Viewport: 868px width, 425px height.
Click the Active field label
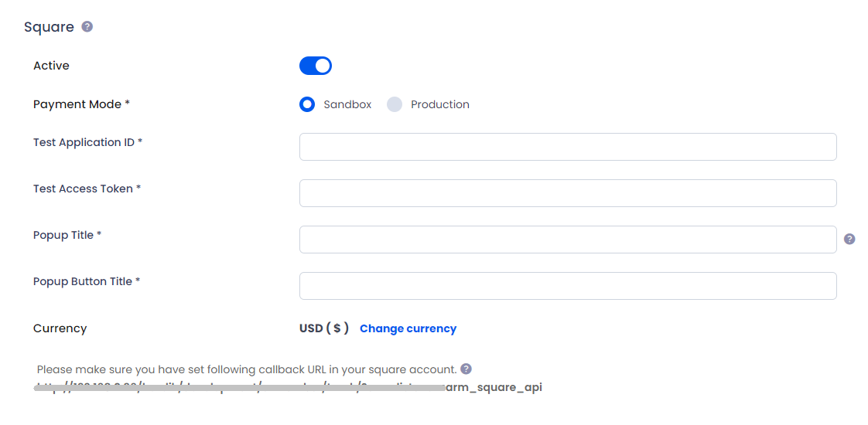pyautogui.click(x=52, y=66)
